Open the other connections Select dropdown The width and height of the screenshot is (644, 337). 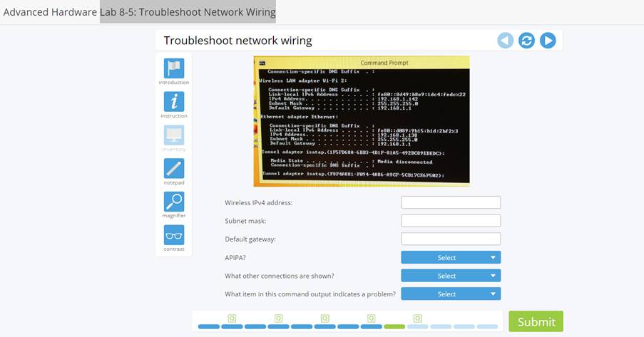tap(451, 276)
